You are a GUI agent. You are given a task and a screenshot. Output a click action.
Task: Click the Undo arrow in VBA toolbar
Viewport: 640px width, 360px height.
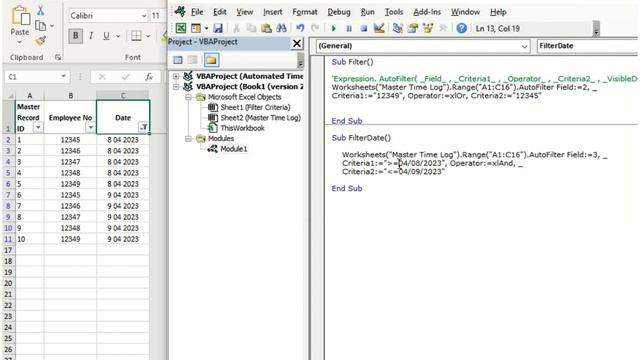click(x=300, y=28)
